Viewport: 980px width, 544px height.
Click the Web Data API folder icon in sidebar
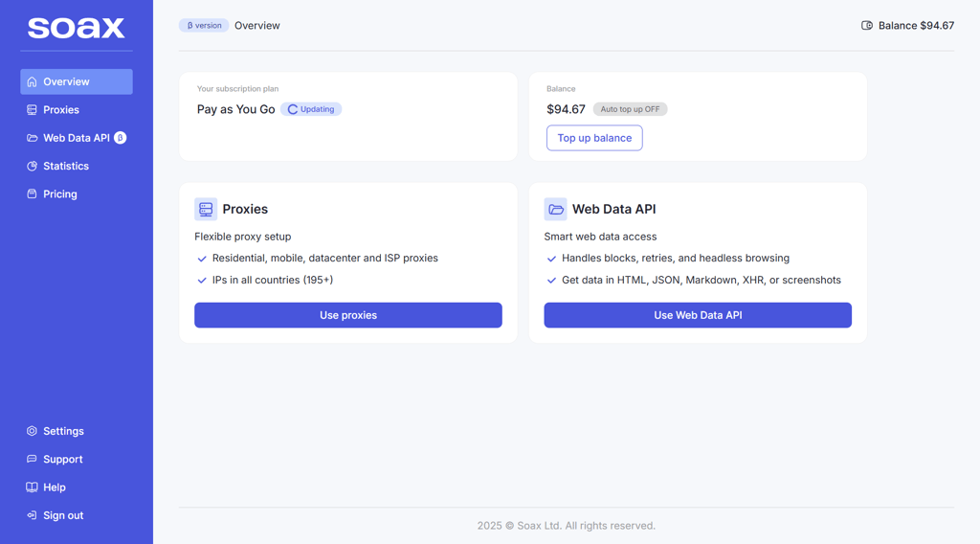pyautogui.click(x=32, y=138)
